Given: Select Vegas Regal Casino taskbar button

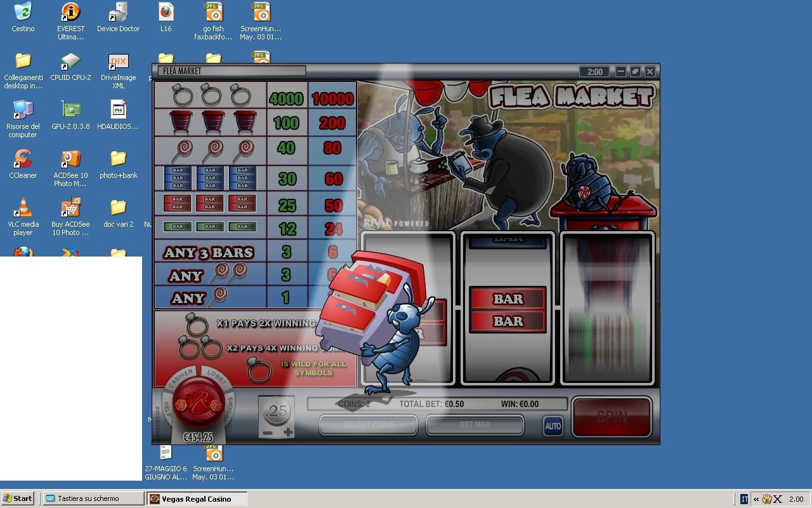Looking at the screenshot, I should [197, 498].
